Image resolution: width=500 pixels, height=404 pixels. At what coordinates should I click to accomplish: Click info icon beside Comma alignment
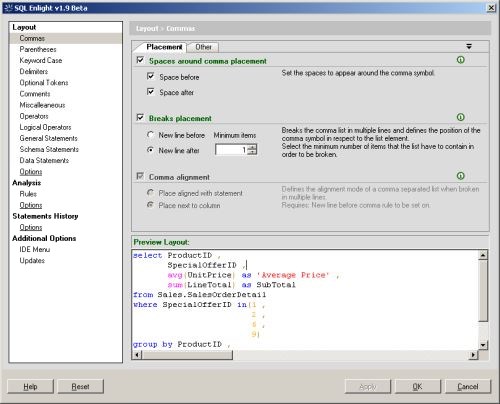click(460, 176)
